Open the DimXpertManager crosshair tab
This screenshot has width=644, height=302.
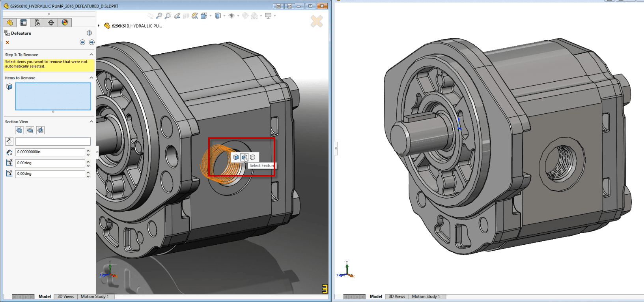[x=51, y=23]
